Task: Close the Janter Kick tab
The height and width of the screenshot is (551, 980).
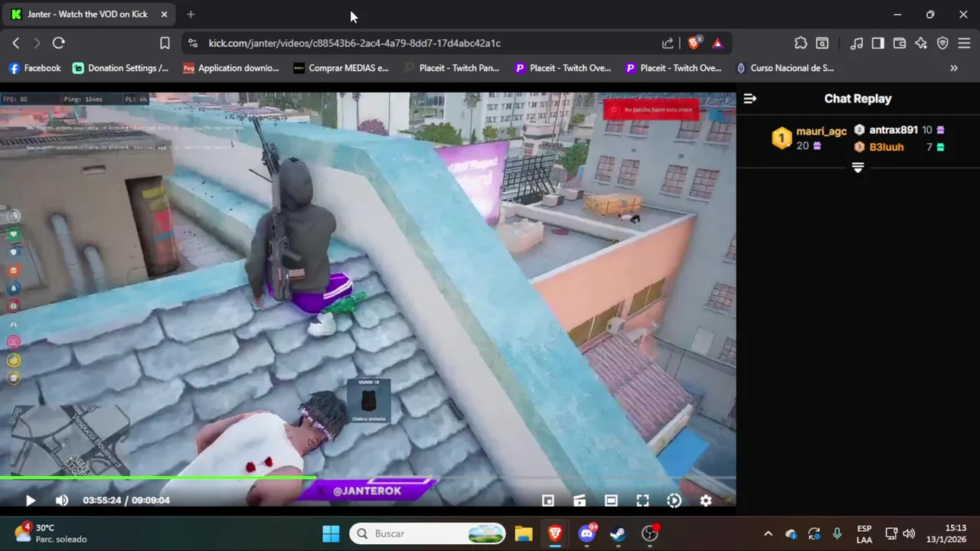Action: [x=164, y=15]
